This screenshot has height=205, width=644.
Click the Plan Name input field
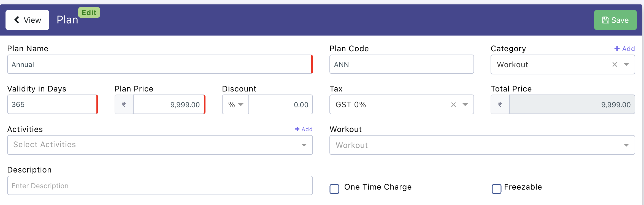pos(159,64)
